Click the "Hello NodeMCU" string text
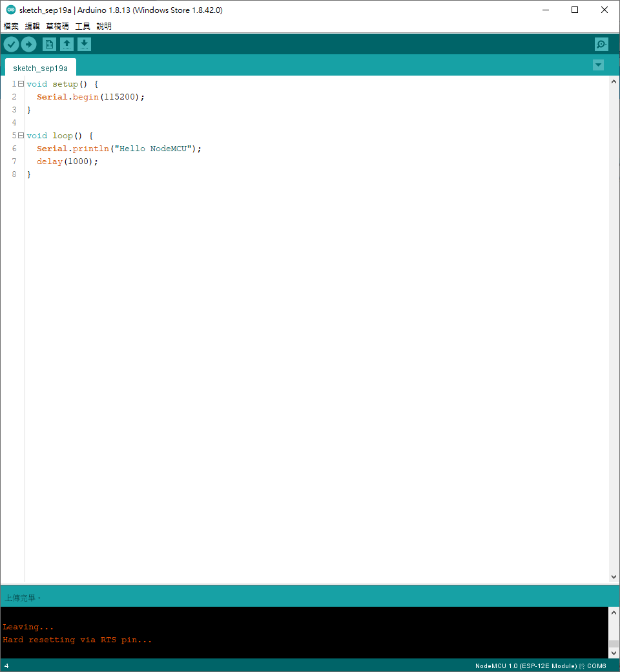Image resolution: width=620 pixels, height=672 pixels. tap(153, 148)
